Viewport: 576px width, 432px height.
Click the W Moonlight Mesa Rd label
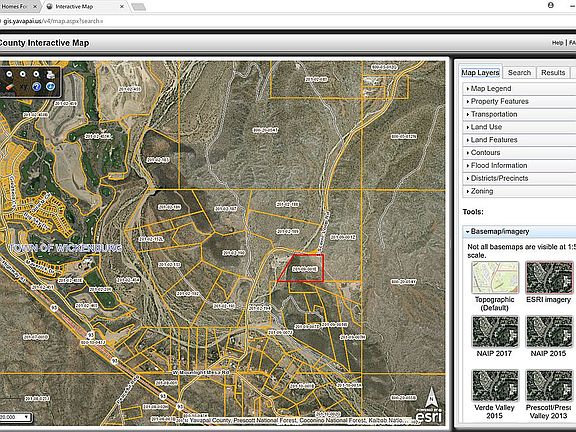201,372
